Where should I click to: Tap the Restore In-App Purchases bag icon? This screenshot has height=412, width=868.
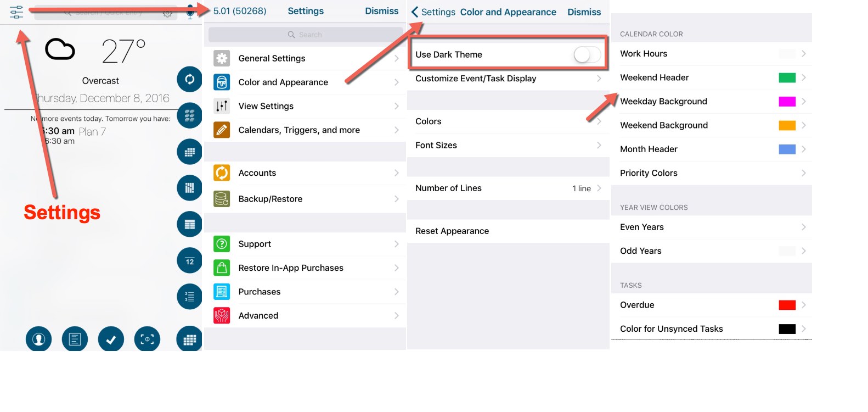[222, 268]
